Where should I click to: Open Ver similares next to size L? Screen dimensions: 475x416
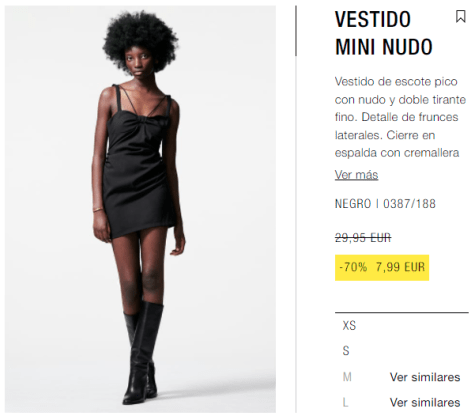[425, 402]
